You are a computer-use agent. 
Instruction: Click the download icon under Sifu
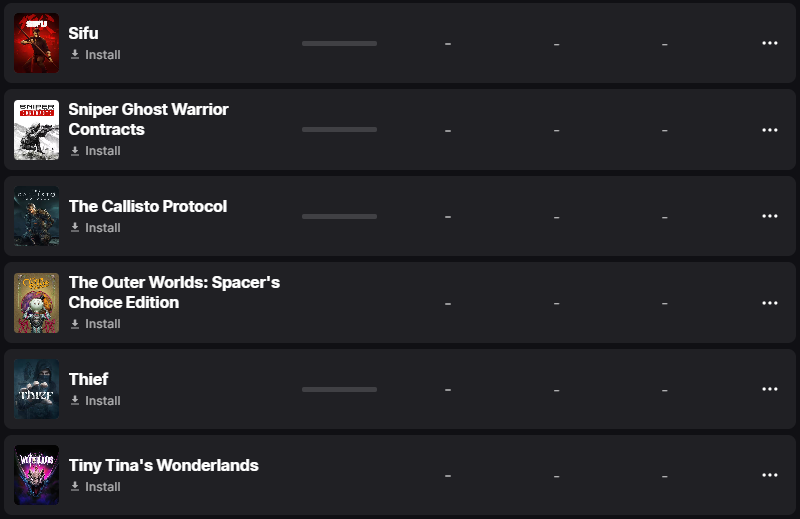coord(75,54)
